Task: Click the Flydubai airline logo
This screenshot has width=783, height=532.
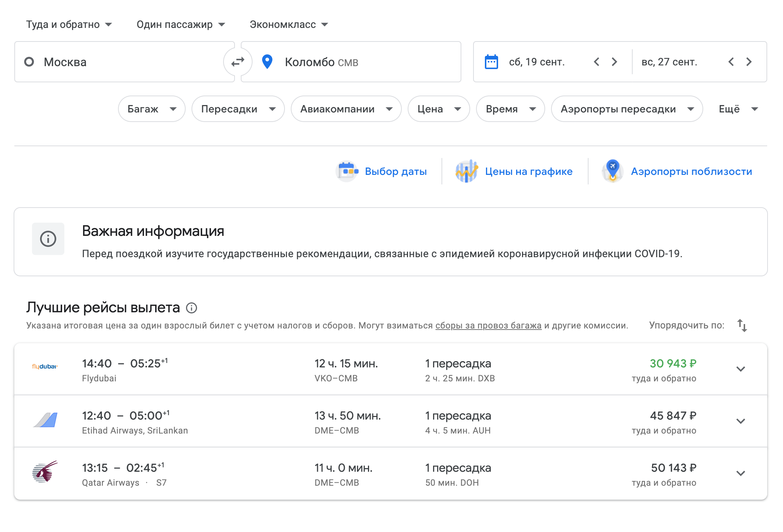Action: coord(45,367)
